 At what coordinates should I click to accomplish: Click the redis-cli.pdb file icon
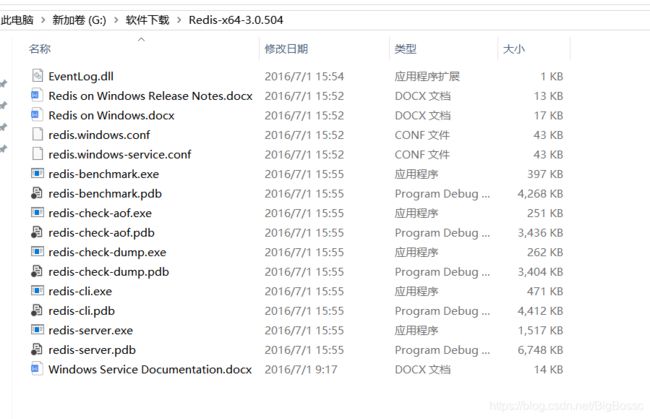(37, 310)
